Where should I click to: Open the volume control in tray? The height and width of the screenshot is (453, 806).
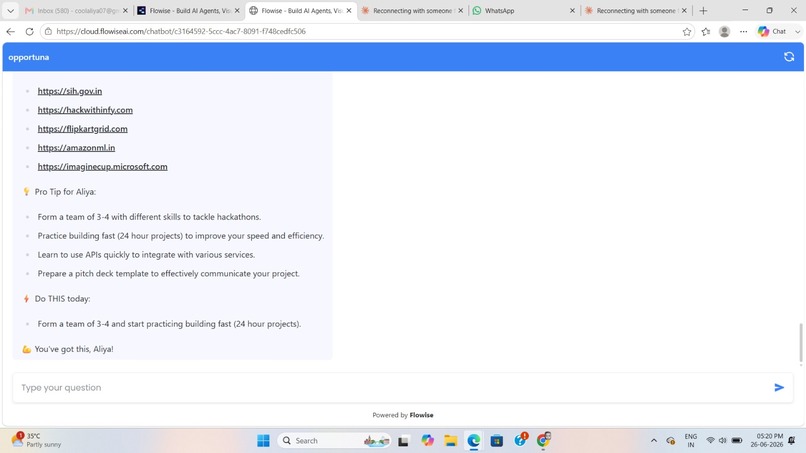tap(722, 441)
